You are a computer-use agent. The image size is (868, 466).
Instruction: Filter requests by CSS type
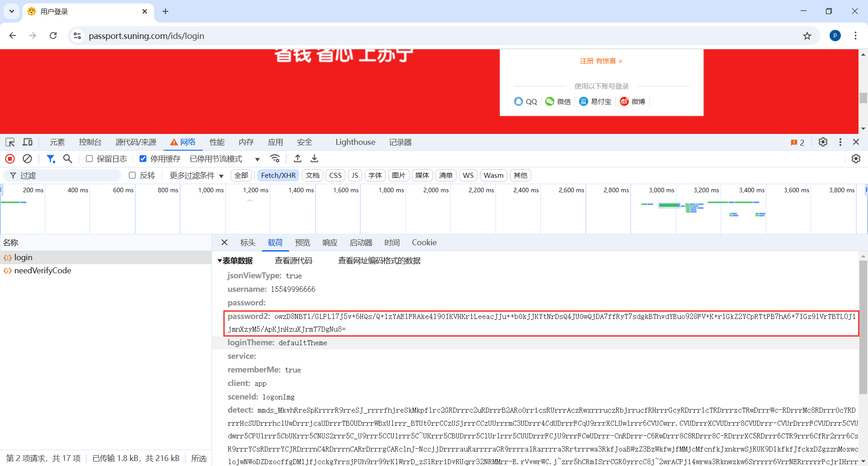(x=335, y=176)
